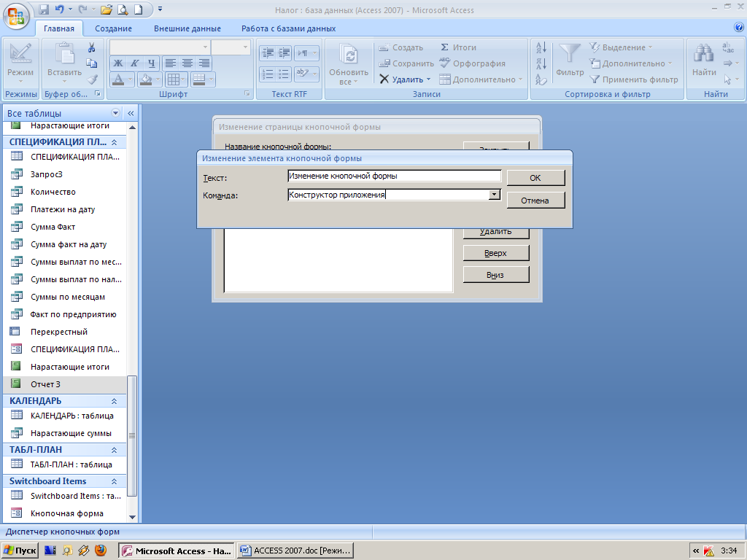The image size is (747, 560).
Task: Click the Текст input field
Action: coord(395,176)
